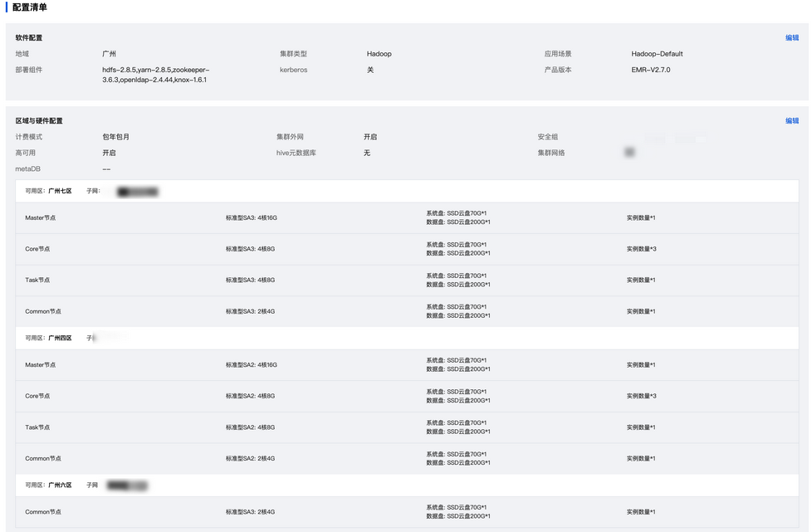Open 编辑 for 区域与硬件配置 section

(x=791, y=120)
